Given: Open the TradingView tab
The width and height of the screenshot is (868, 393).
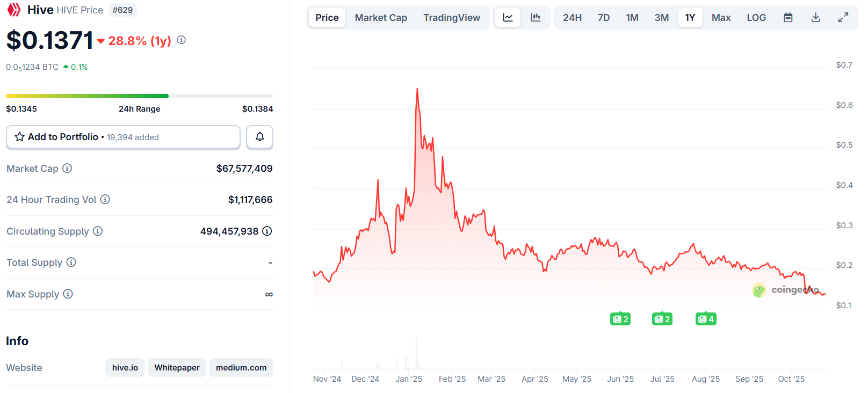Looking at the screenshot, I should coord(452,18).
